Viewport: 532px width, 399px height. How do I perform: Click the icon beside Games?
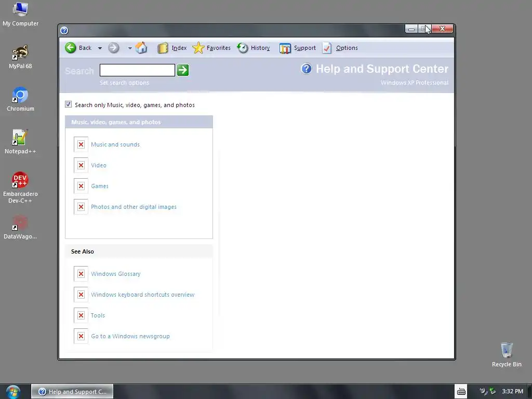(81, 186)
